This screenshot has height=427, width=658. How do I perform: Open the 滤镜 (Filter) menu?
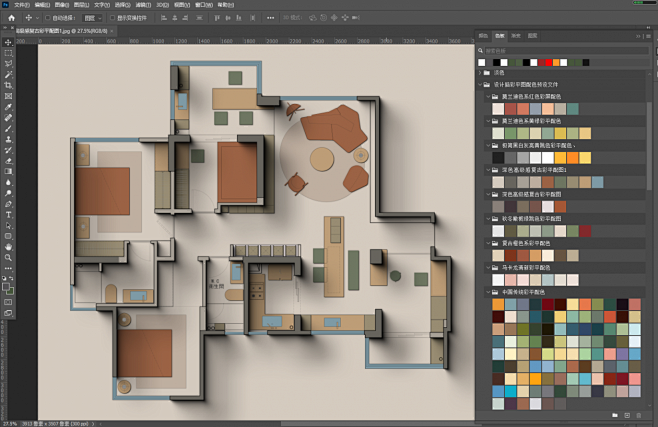tap(143, 5)
